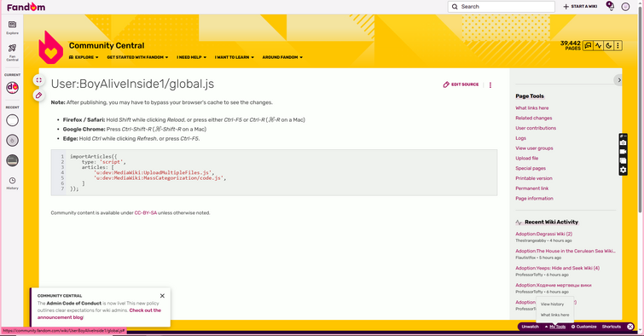This screenshot has width=644, height=336.
Task: Click the Upload file link
Action: [x=526, y=158]
